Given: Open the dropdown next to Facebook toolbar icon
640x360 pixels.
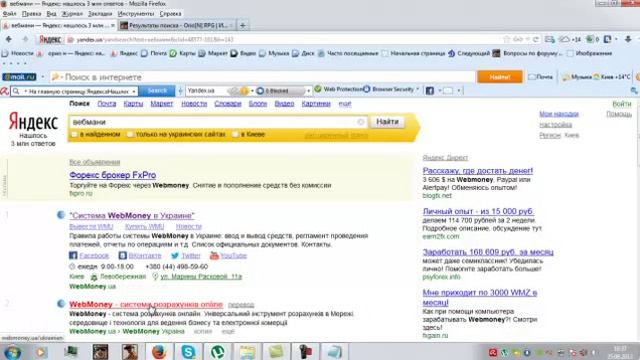Looking at the screenshot, I should coord(440,91).
